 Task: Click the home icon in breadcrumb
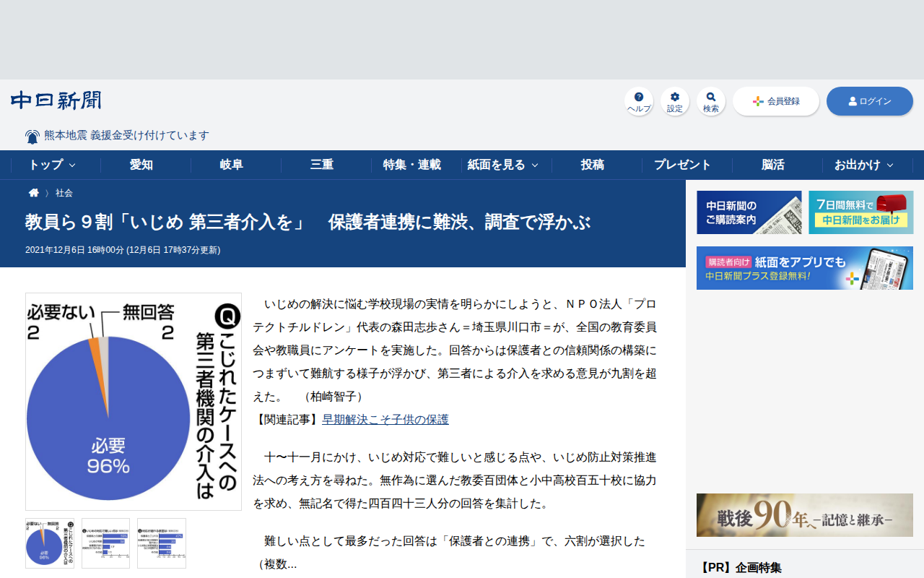[34, 193]
